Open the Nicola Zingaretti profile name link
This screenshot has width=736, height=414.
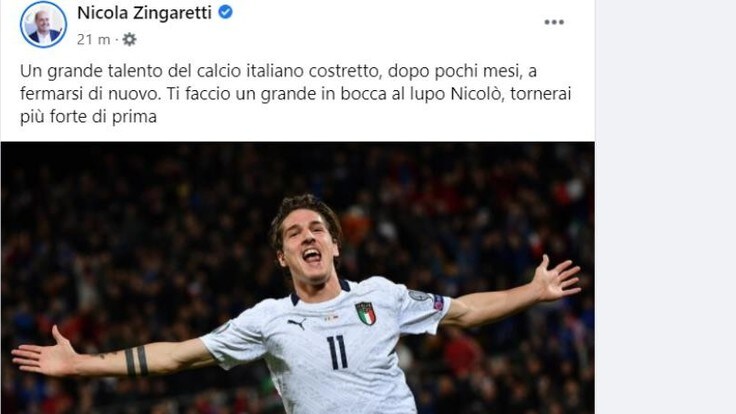pyautogui.click(x=144, y=13)
